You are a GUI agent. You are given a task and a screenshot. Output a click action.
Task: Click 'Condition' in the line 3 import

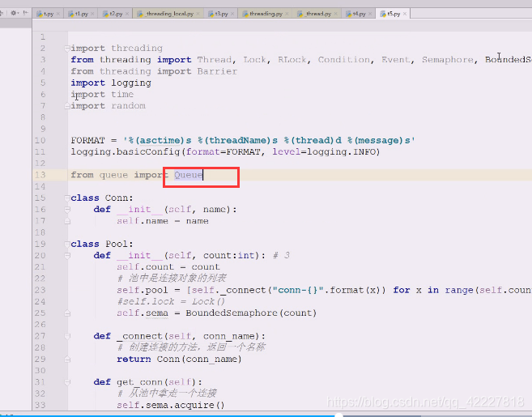[x=343, y=60]
